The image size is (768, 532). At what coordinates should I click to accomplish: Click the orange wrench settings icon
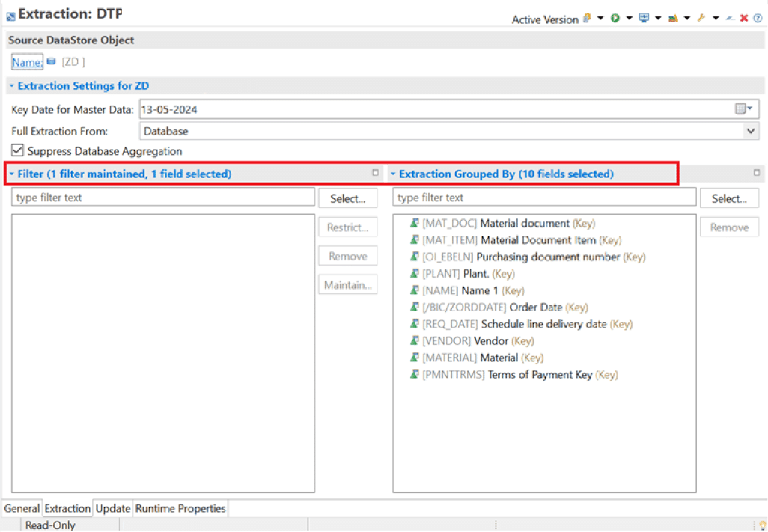pos(701,18)
